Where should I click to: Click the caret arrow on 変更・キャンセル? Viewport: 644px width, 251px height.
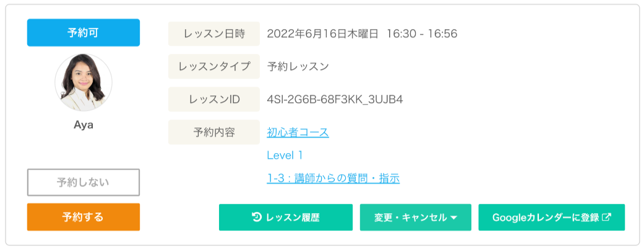point(453,218)
